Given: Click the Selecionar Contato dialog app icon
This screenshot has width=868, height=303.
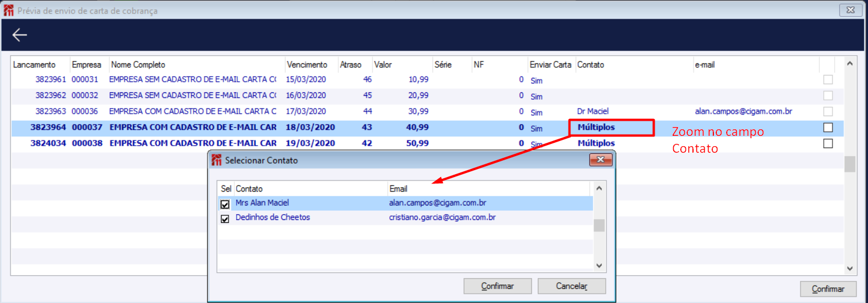Looking at the screenshot, I should 216,160.
